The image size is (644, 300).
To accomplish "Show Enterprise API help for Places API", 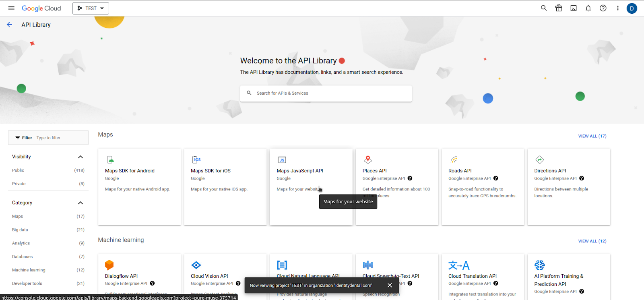I will pos(410,178).
